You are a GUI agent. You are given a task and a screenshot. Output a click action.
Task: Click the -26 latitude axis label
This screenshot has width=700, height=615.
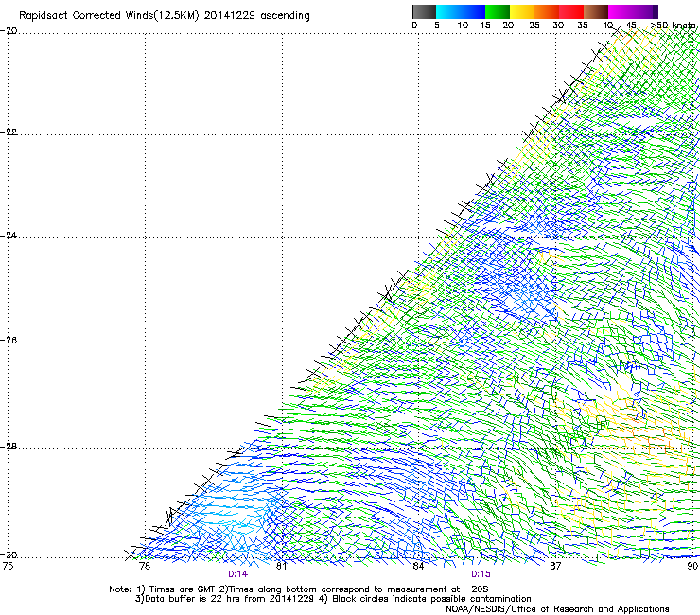(x=9, y=341)
